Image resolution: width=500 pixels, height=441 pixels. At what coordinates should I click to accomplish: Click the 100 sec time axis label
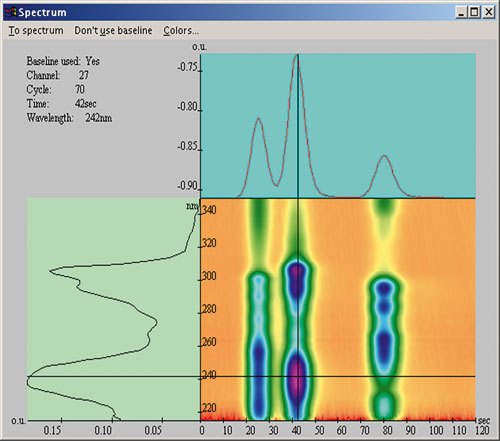[436, 431]
